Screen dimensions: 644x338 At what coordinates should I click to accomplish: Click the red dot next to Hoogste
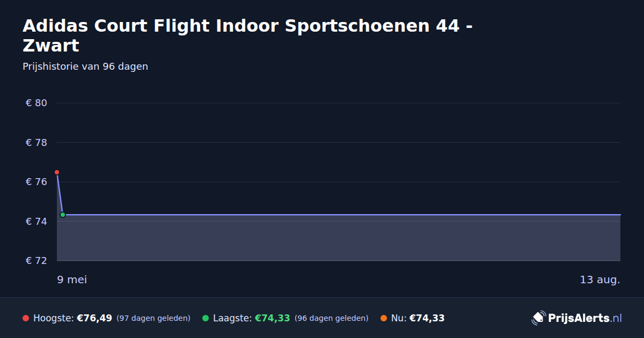26,318
